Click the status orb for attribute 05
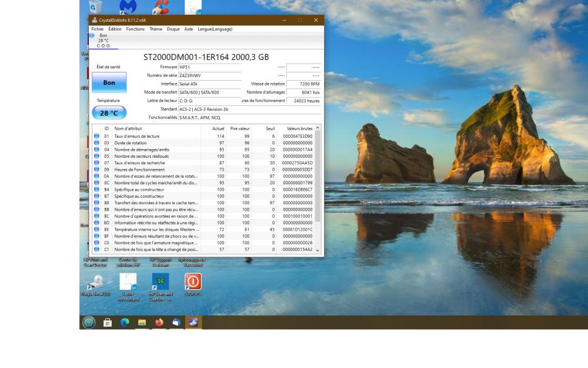The width and height of the screenshot is (588, 368). 96,156
